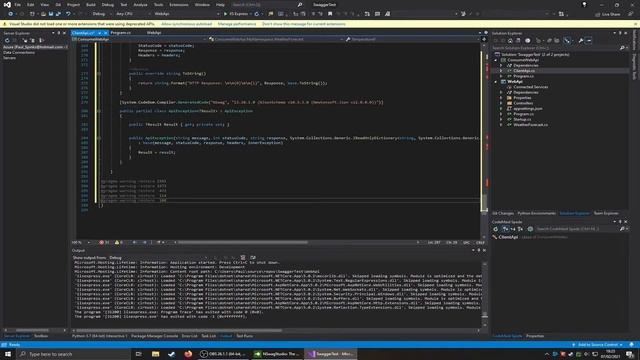Click the Solution Explorer search magnifier
The width and height of the screenshot is (640, 360).
click(622, 48)
